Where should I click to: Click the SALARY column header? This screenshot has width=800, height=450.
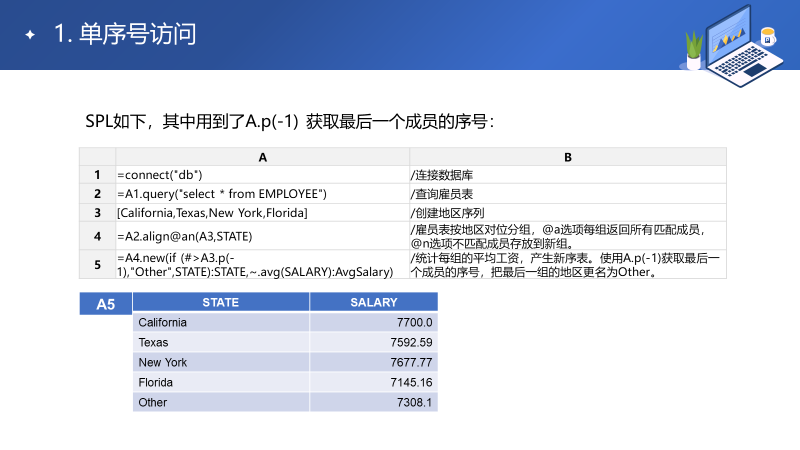pyautogui.click(x=374, y=302)
